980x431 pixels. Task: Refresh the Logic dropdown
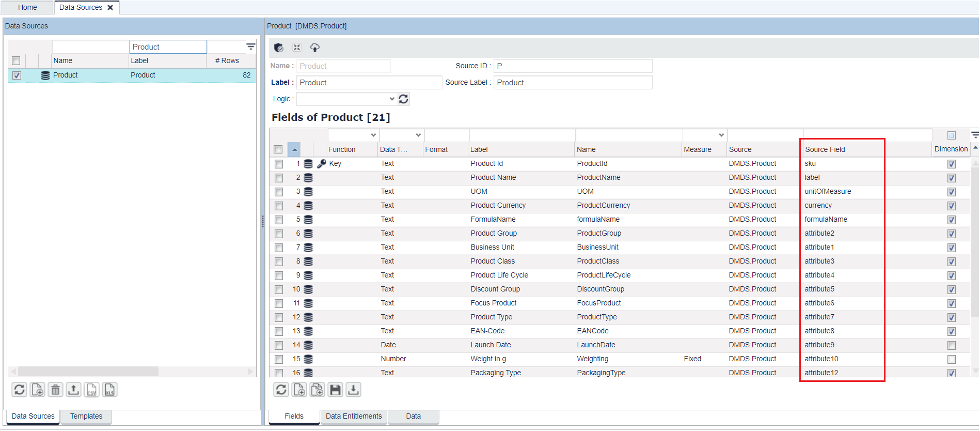tap(403, 99)
